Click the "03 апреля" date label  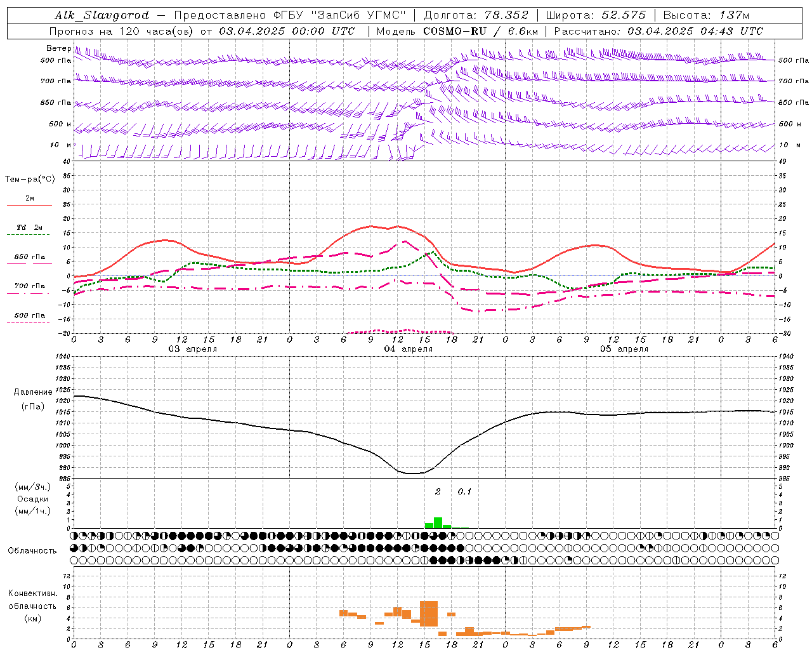pyautogui.click(x=193, y=349)
